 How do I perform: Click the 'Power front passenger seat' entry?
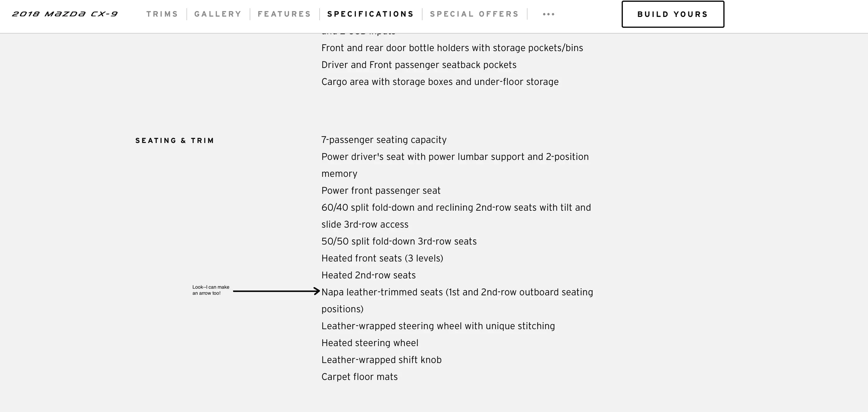pyautogui.click(x=381, y=191)
